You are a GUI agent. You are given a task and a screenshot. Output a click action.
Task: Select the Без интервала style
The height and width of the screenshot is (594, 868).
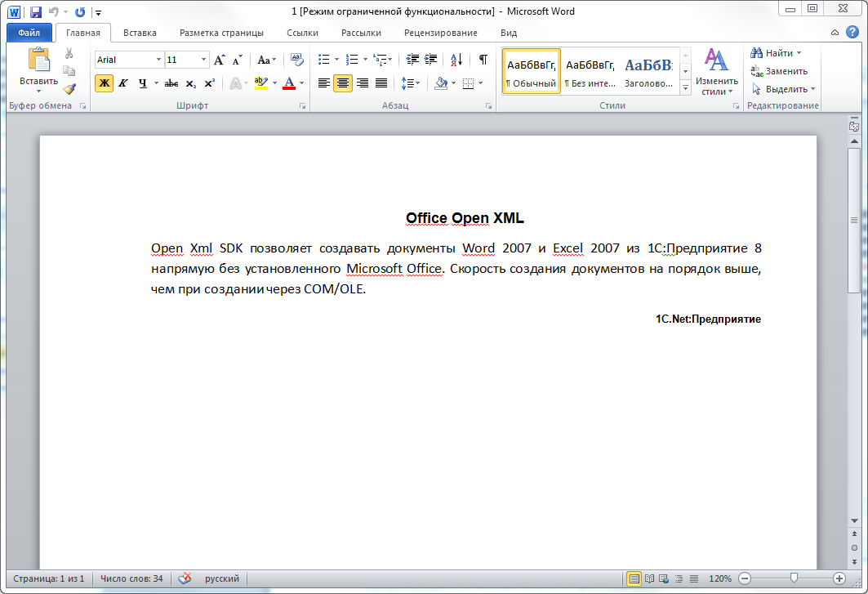pyautogui.click(x=590, y=72)
